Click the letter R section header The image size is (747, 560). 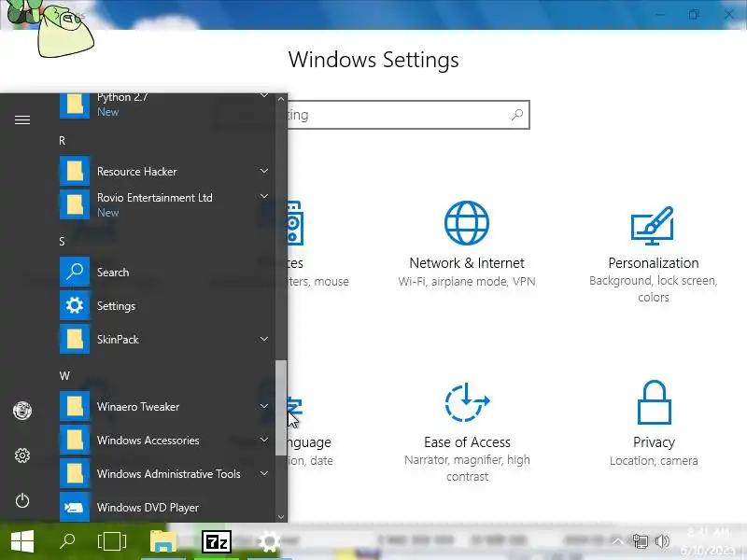click(63, 141)
